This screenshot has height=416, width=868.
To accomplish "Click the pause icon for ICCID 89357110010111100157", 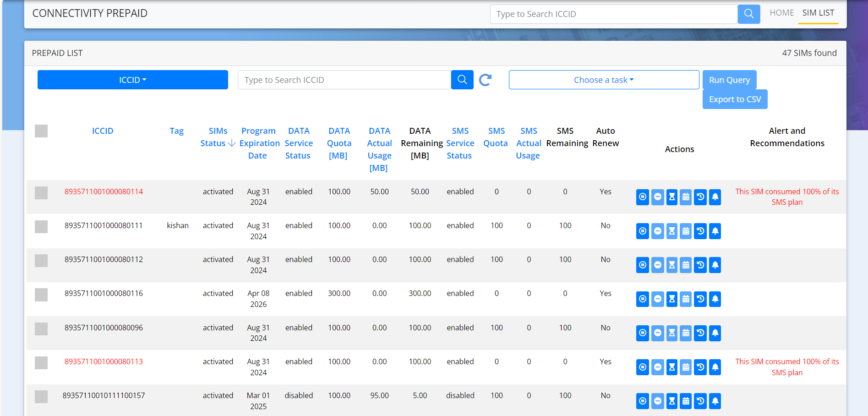I will coord(643,401).
